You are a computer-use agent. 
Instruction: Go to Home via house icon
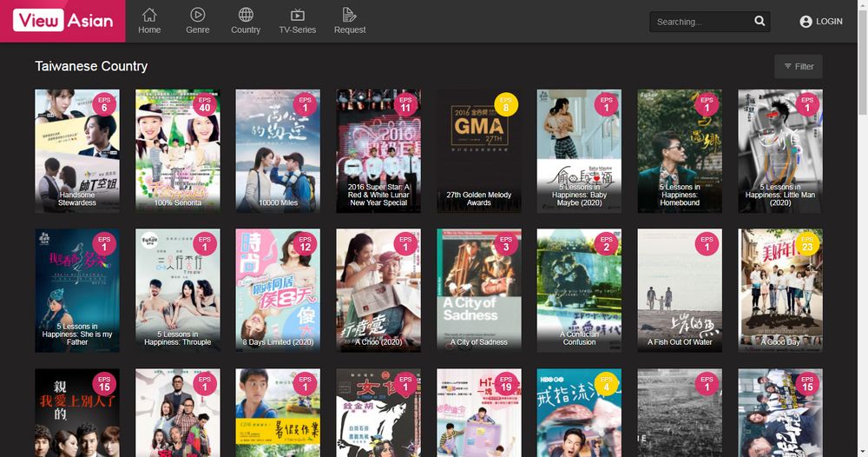[149, 15]
